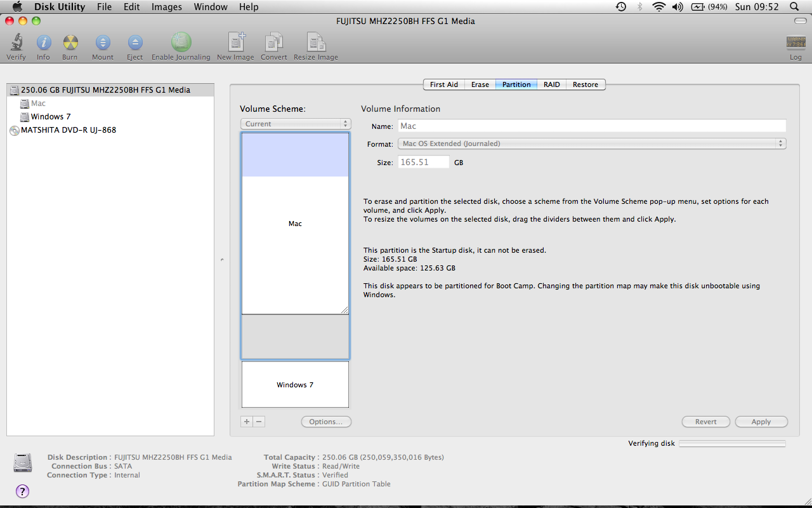Click the Name field containing Mac
Viewport: 812px width, 508px height.
tap(592, 126)
